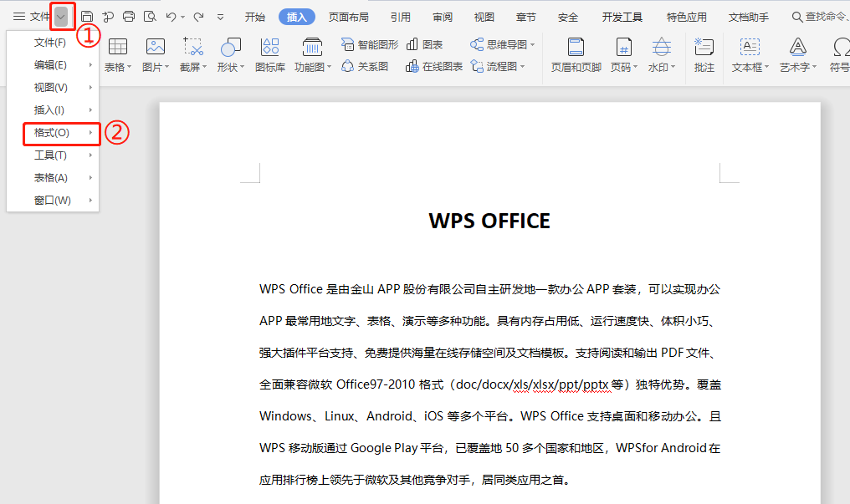Click the 文本框 text box icon
The height and width of the screenshot is (504, 850).
750,47
